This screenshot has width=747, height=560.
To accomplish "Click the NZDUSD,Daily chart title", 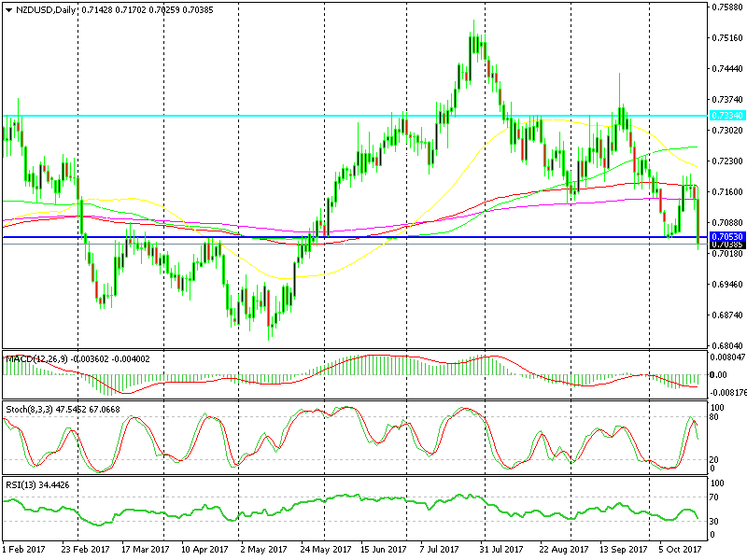I will coord(44,7).
